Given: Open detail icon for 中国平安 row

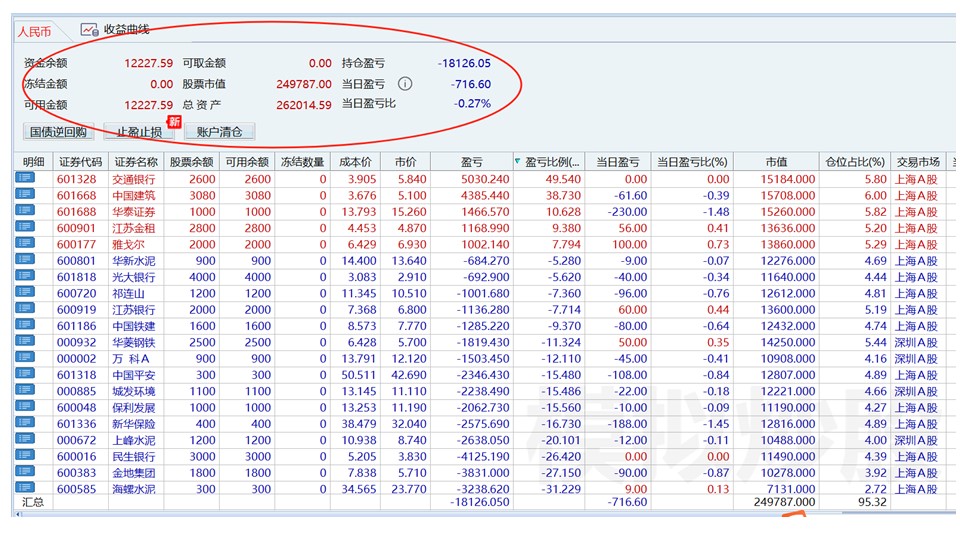Looking at the screenshot, I should pos(25,374).
